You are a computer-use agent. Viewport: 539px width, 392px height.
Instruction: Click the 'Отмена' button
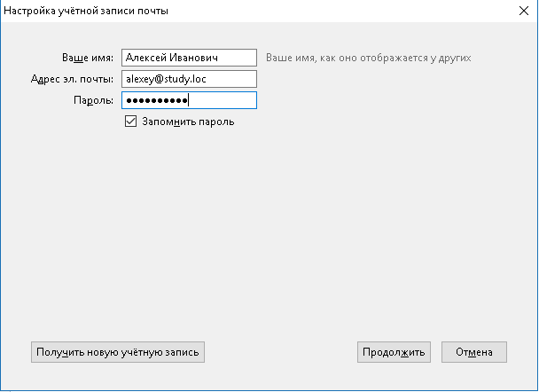[x=474, y=352]
